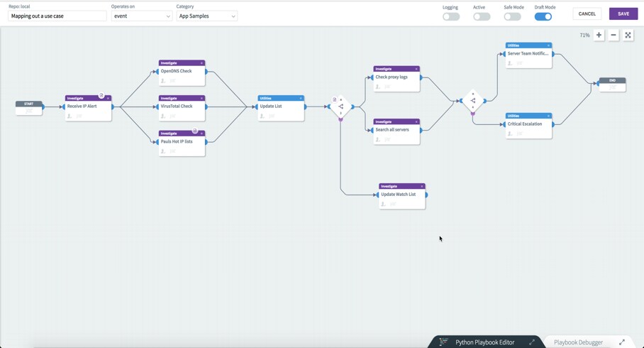Remove the Check proxy logs block via x

pyautogui.click(x=416, y=69)
